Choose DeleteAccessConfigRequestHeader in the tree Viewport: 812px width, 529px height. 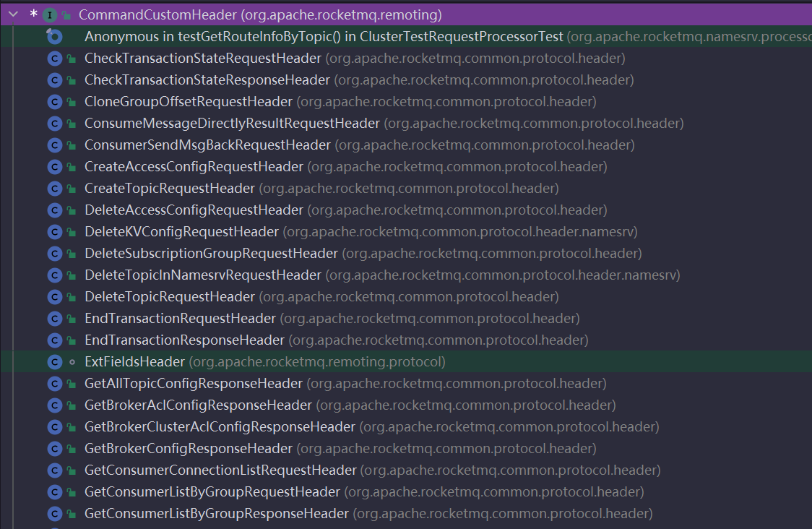tap(194, 210)
